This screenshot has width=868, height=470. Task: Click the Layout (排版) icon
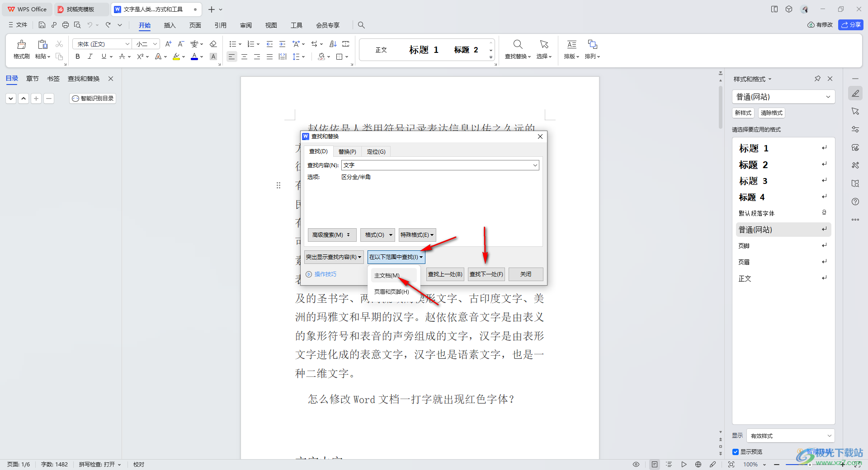pyautogui.click(x=572, y=44)
